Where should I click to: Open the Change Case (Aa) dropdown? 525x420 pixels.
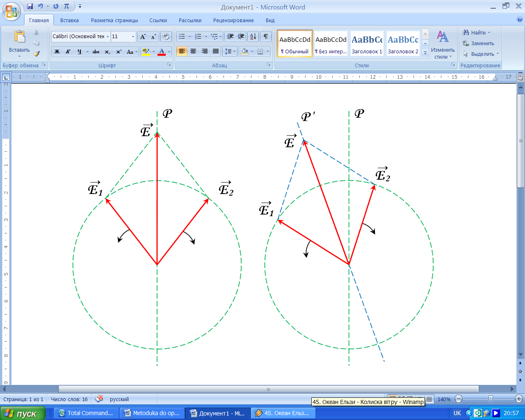tap(132, 52)
